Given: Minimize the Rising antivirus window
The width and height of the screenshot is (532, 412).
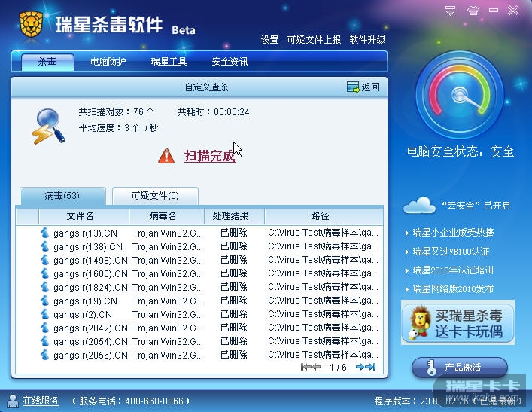Looking at the screenshot, I should [x=494, y=11].
